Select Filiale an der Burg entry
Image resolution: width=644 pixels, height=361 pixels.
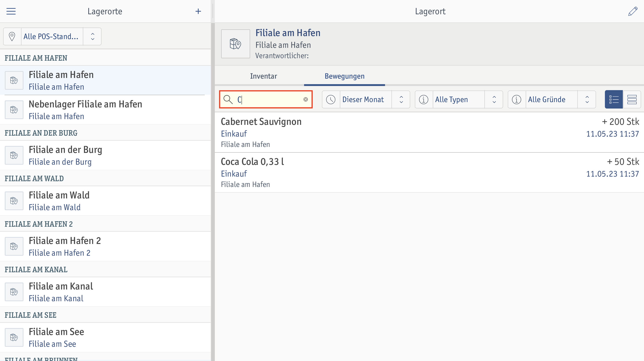pos(105,155)
